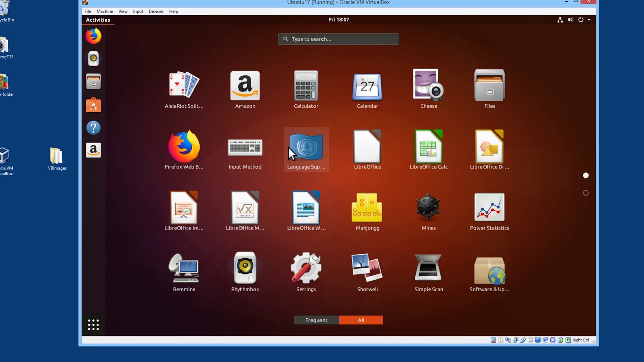The image size is (644, 362).
Task: Launch Shotwell photo manager
Action: point(367,273)
